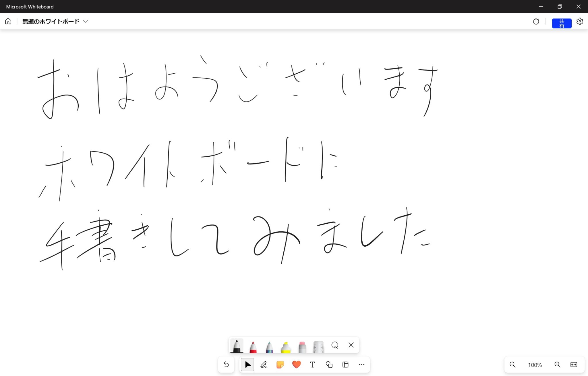Expand the more options ellipsis menu
Viewport: 588px width, 376px height.
point(361,365)
